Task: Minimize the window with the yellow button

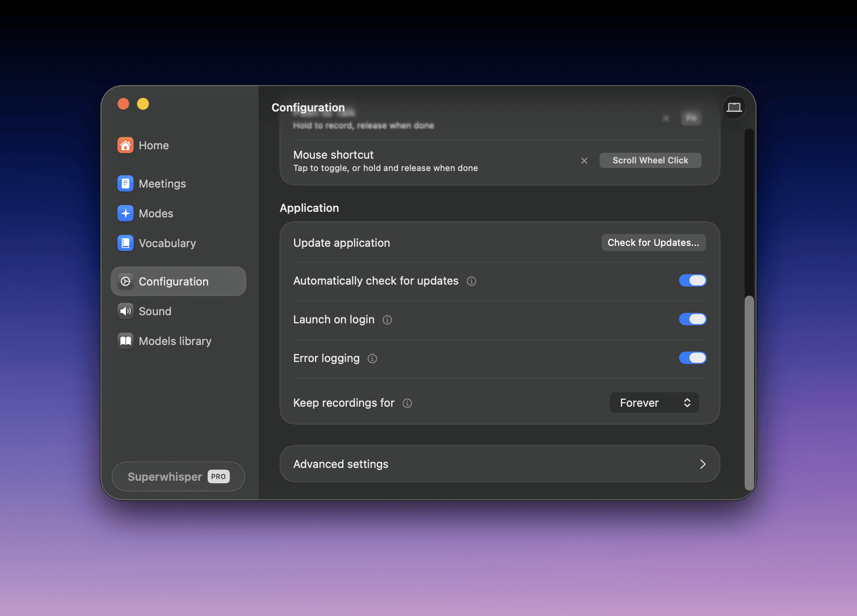Action: [143, 104]
